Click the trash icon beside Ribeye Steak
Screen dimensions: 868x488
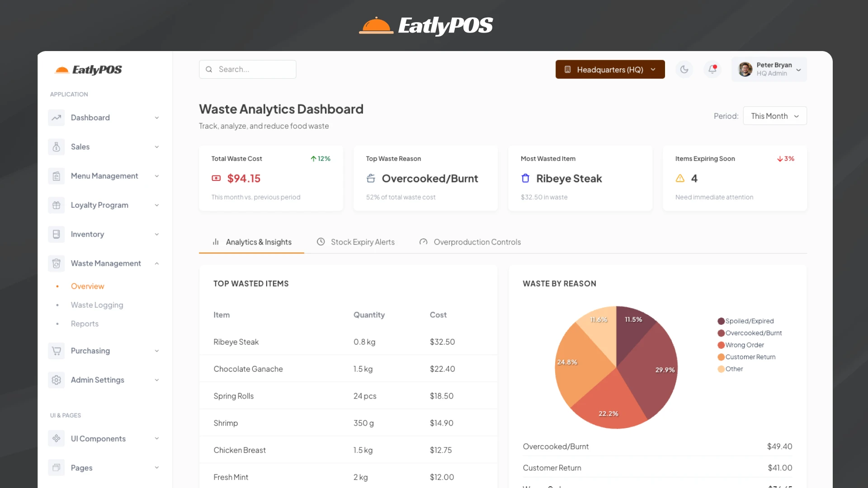pos(525,178)
